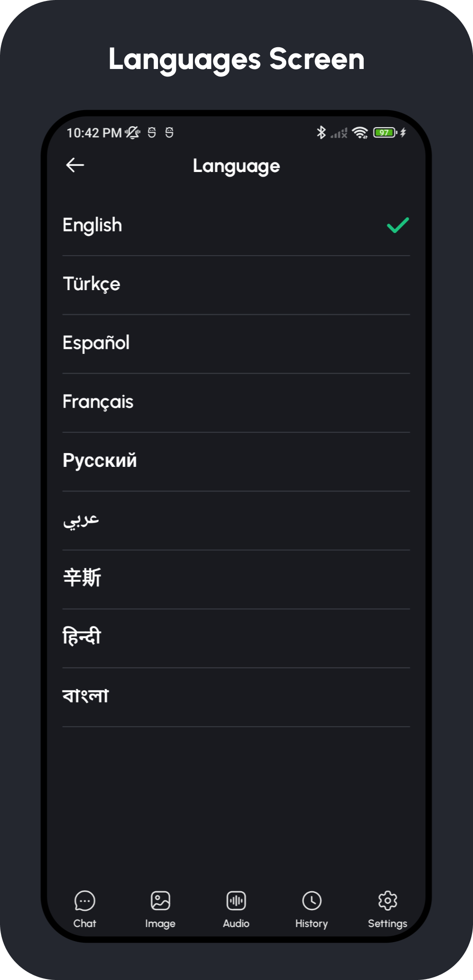
Task: Open the Chat tab icon
Action: pos(85,901)
